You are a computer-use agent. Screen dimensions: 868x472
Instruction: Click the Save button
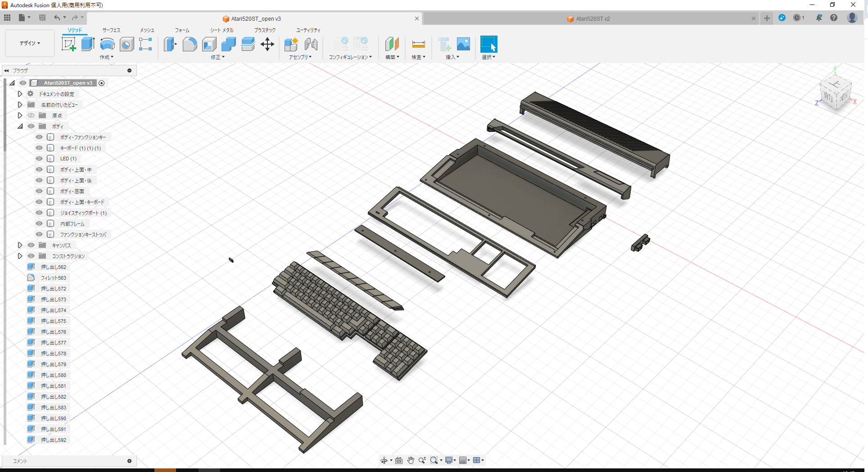(42, 18)
